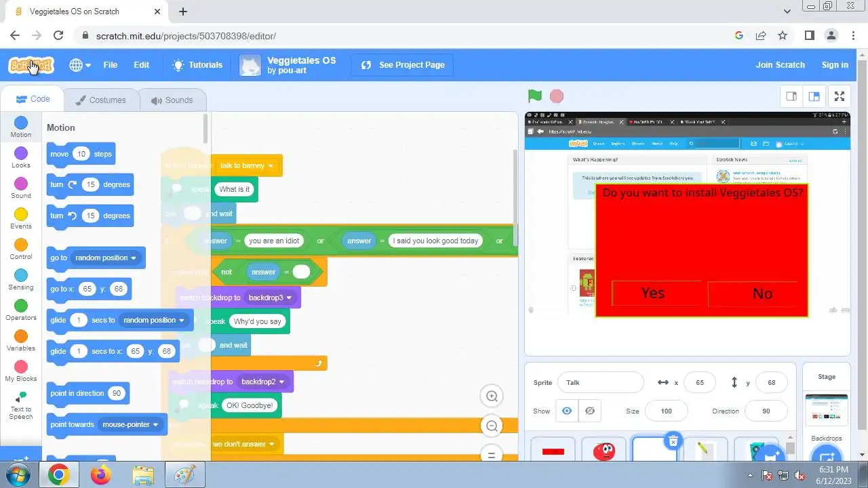Select the Sound block category

[21, 188]
